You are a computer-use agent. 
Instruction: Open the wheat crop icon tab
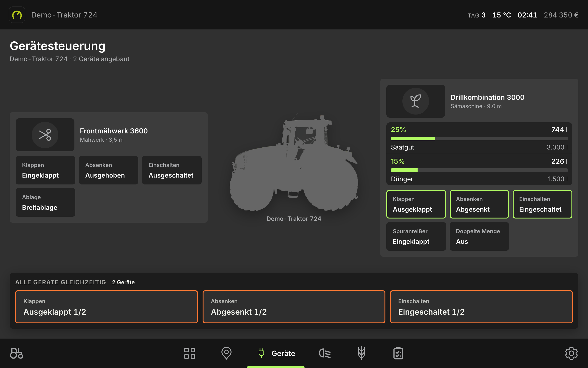(361, 353)
